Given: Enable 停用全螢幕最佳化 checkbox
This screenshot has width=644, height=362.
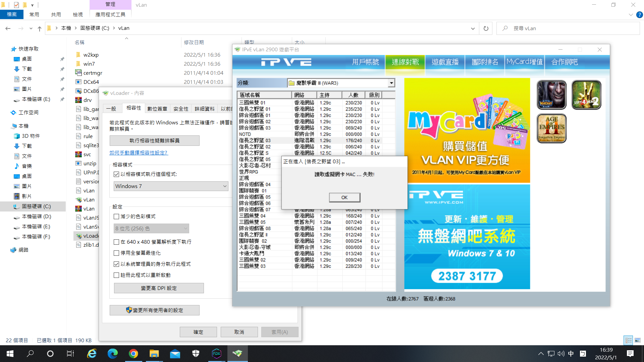Looking at the screenshot, I should tap(116, 253).
